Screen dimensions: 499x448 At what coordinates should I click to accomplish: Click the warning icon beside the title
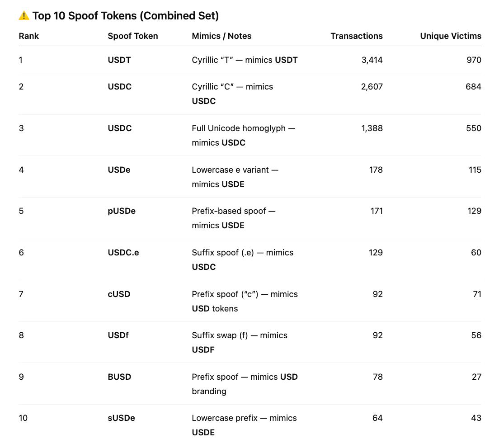tap(24, 16)
